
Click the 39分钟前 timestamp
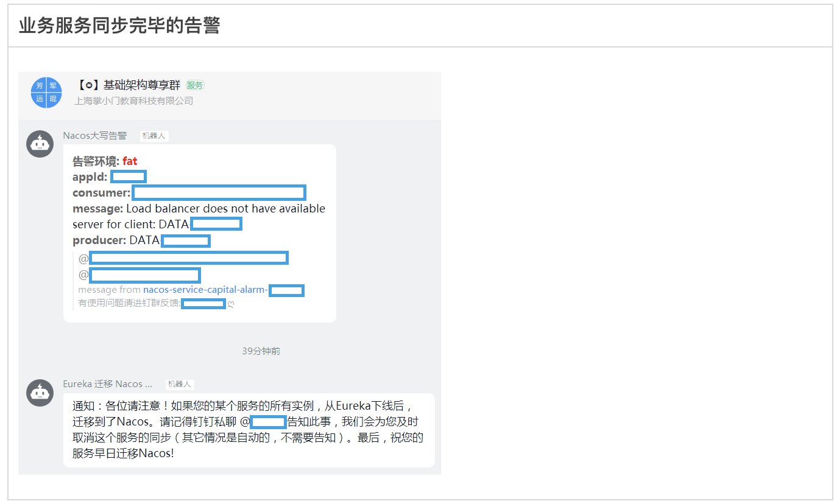[x=261, y=351]
